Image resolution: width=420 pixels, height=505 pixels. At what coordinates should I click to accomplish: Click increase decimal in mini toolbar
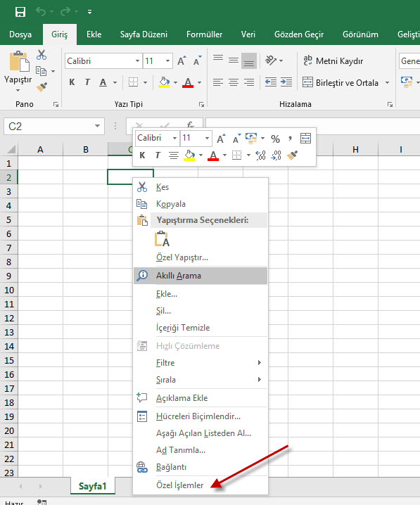click(260, 155)
